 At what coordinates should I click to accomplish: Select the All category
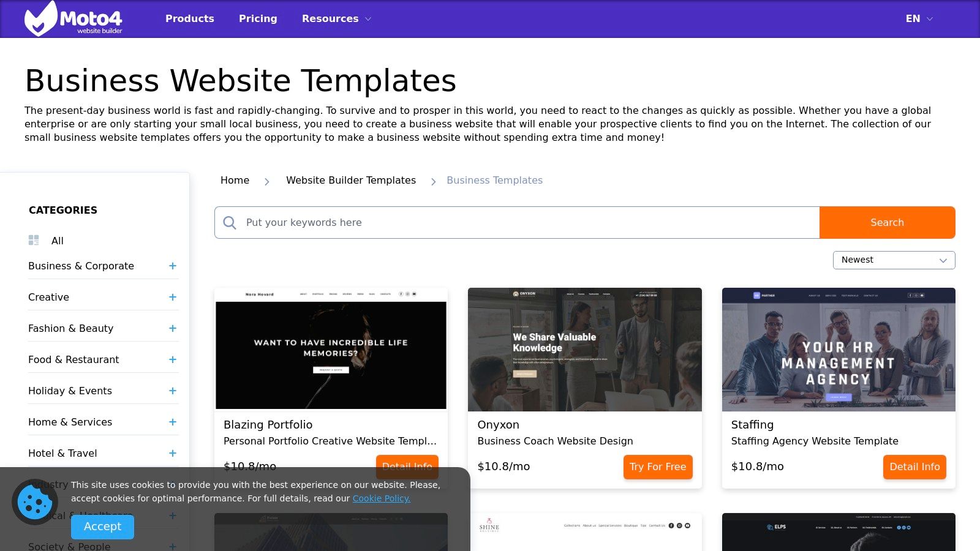[x=58, y=241]
